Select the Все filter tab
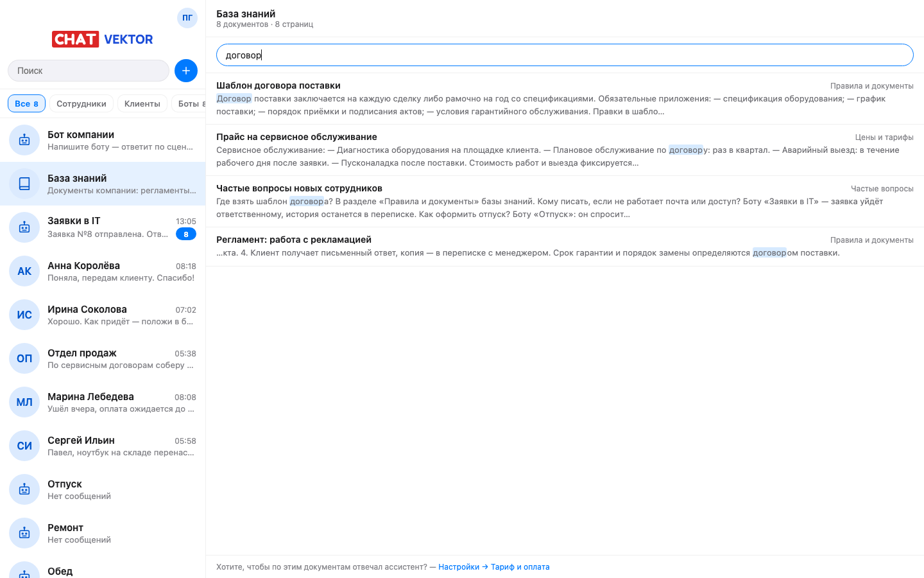The height and width of the screenshot is (578, 924). click(26, 103)
